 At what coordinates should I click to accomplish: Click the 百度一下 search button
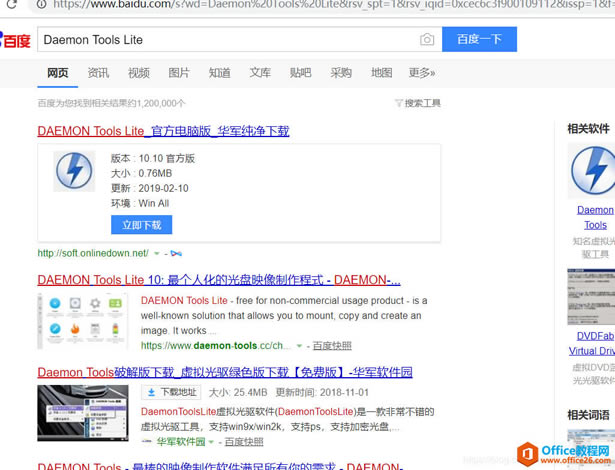tap(479, 39)
